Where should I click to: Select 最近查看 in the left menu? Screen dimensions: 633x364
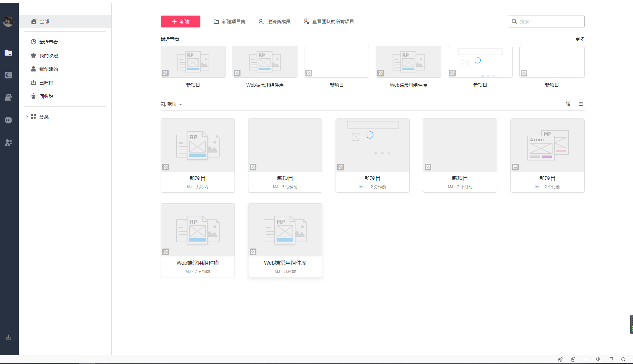[x=48, y=42]
